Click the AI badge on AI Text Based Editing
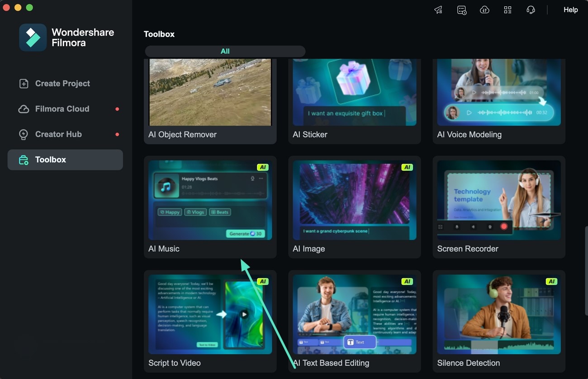This screenshot has width=588, height=379. (407, 281)
